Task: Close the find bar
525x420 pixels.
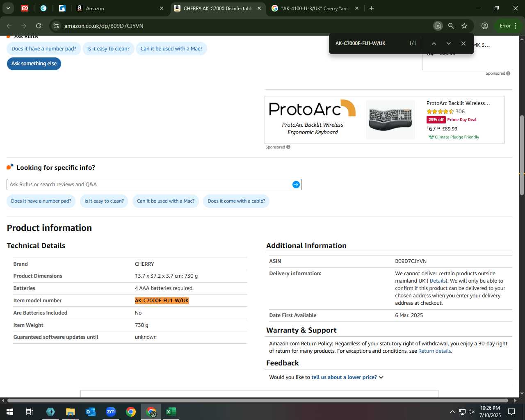Action: point(463,43)
